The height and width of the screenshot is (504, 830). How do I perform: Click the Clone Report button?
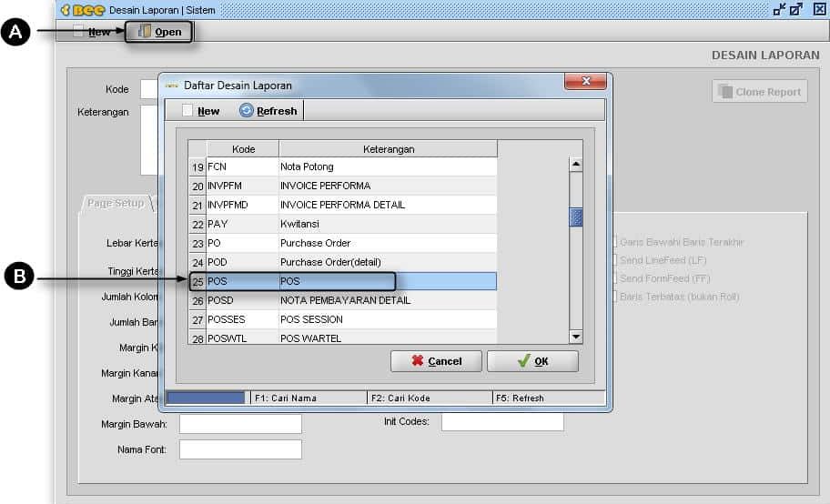759,92
